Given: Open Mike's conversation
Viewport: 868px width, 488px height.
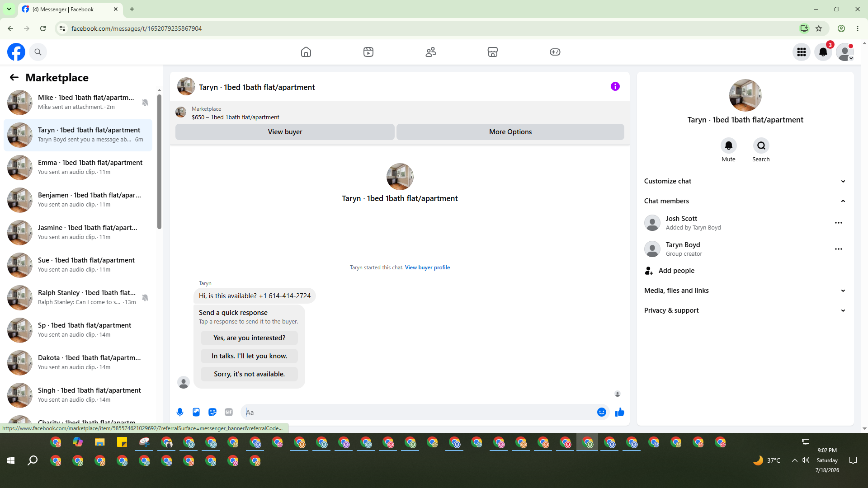Looking at the screenshot, I should [78, 102].
